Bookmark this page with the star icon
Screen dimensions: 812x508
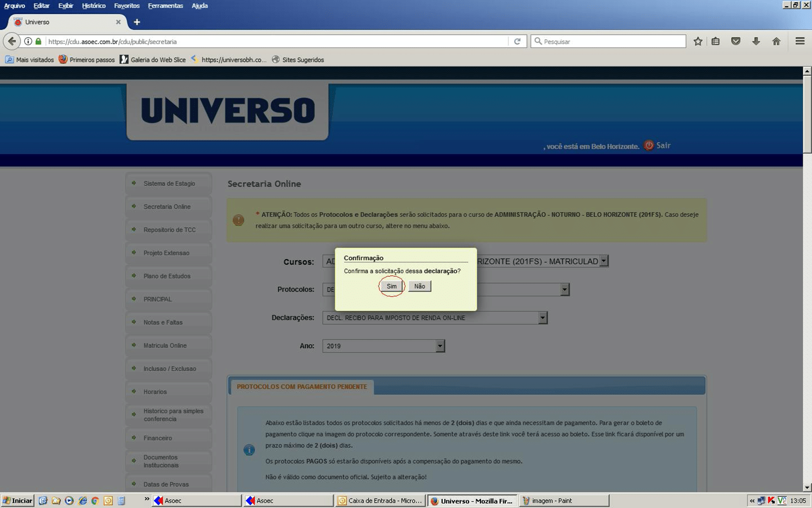(x=698, y=41)
